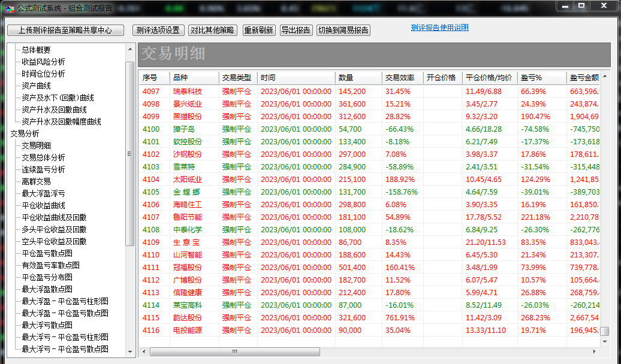Select 多头平仓收益及回撤 tree item

55,229
